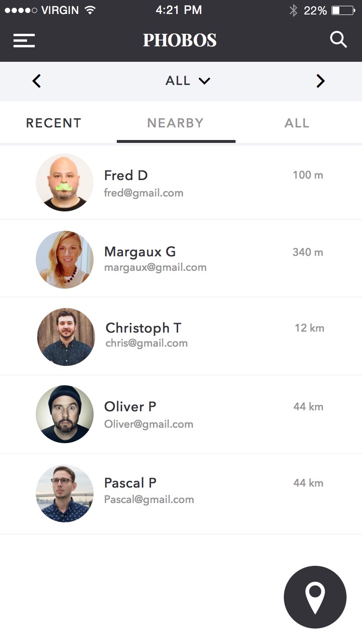Screen dimensions: 362x644
Task: Open the hamburger menu icon
Action: (24, 40)
